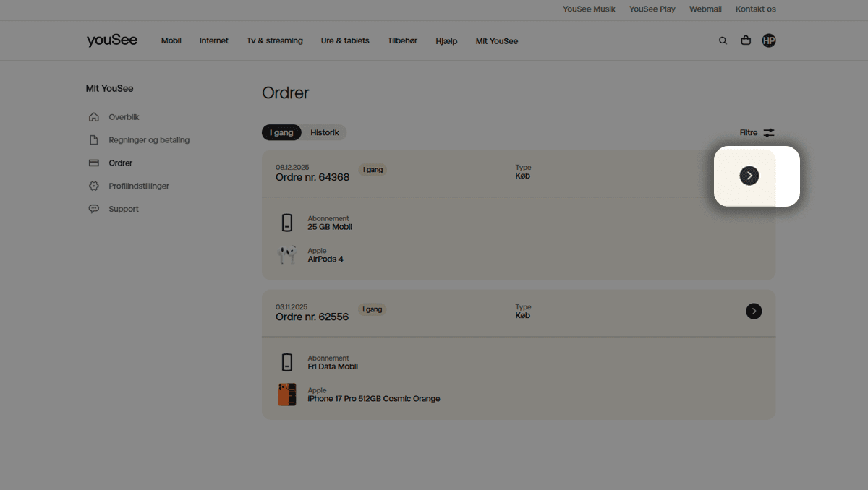The height and width of the screenshot is (490, 868).
Task: Open the shopping basket icon
Action: (x=746, y=41)
